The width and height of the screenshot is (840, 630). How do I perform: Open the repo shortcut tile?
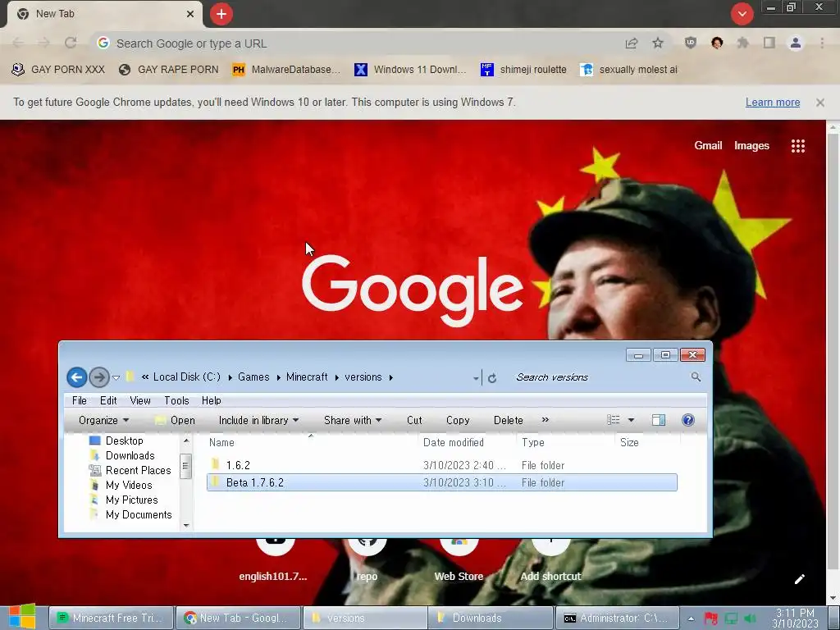coord(367,560)
